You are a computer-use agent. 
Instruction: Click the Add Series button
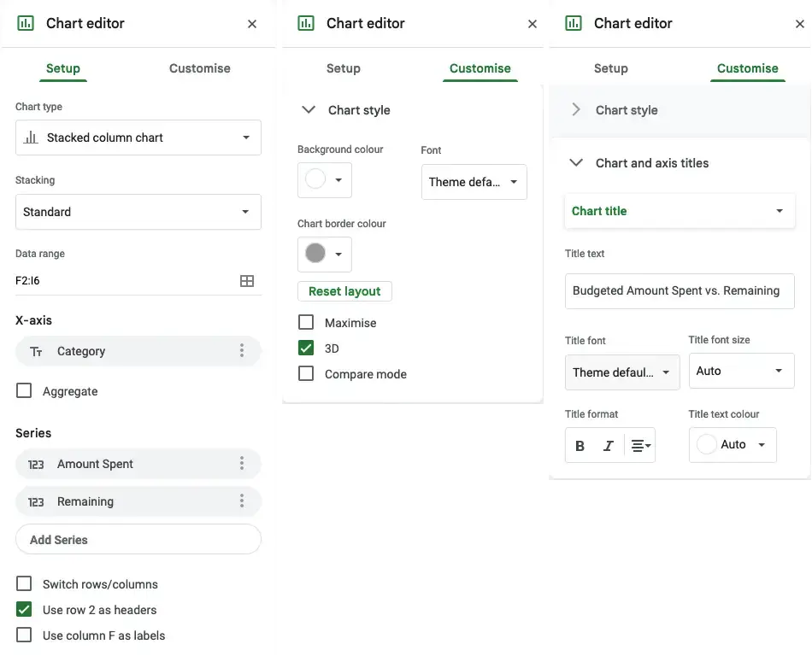138,540
